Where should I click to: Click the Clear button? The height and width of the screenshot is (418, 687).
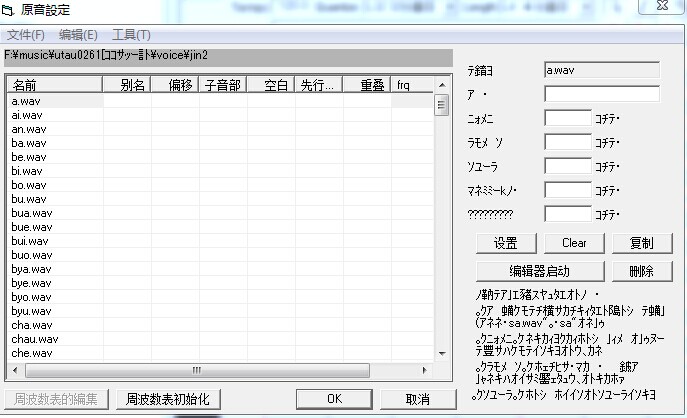[x=574, y=243]
